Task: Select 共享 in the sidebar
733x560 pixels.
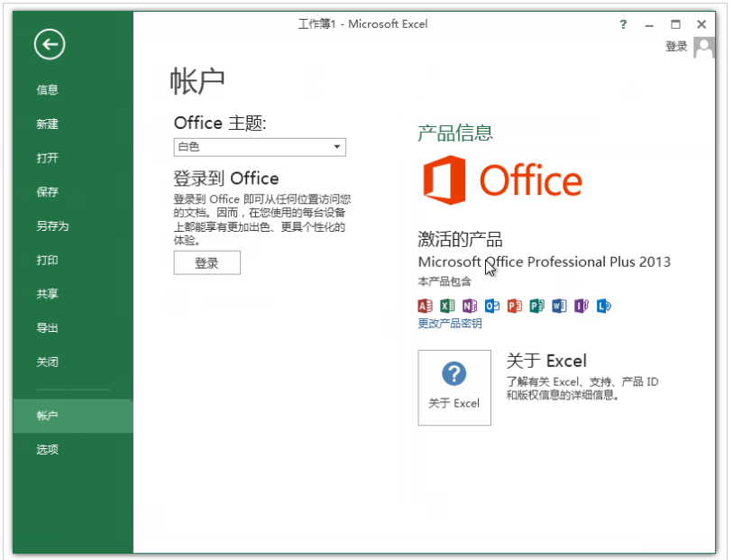Action: pos(47,295)
